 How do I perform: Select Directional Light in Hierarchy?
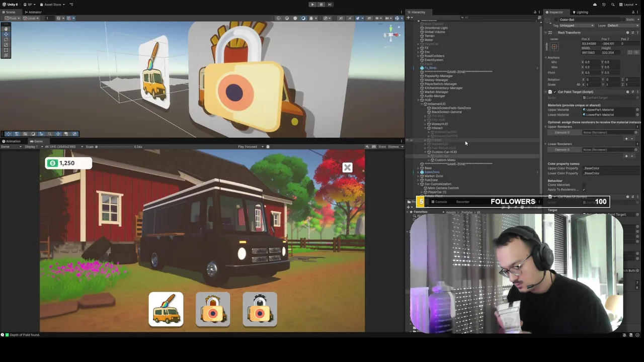coord(436,28)
